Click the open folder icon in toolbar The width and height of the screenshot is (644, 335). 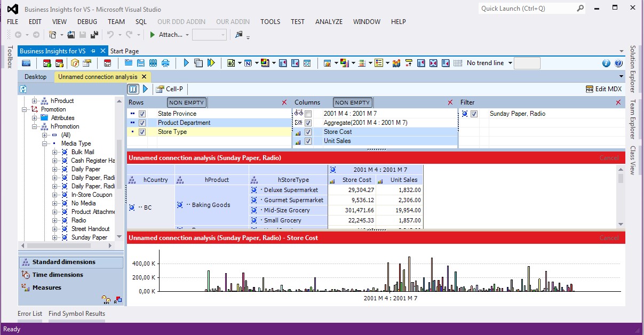tap(129, 63)
